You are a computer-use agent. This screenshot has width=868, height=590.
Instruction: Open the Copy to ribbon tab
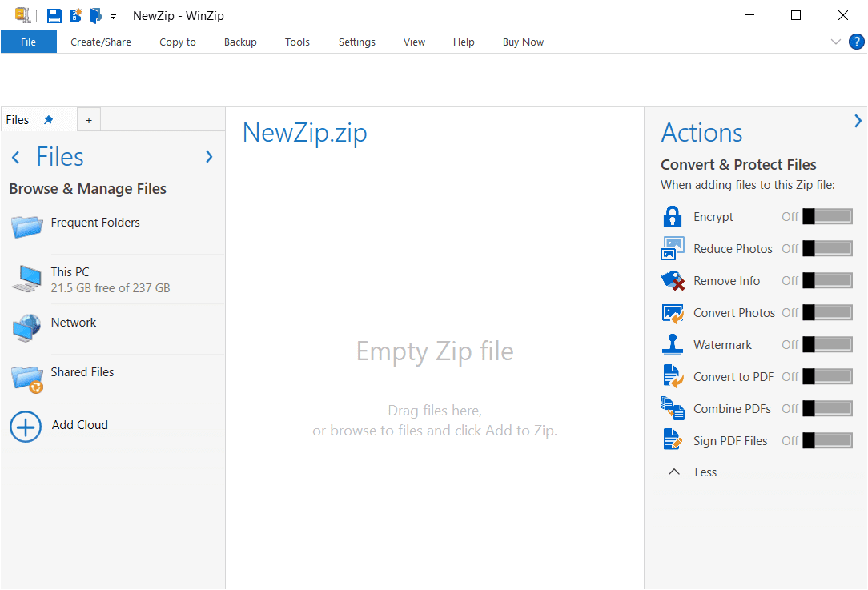(x=178, y=42)
